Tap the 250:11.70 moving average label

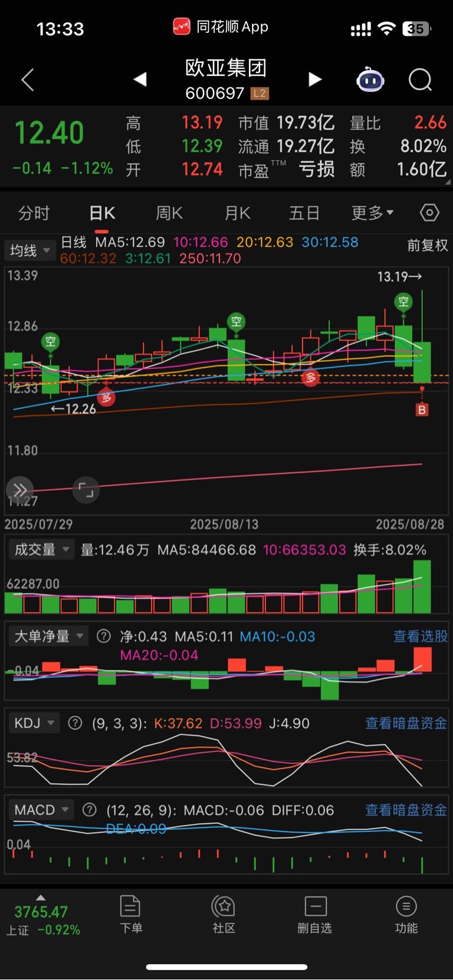point(210,258)
